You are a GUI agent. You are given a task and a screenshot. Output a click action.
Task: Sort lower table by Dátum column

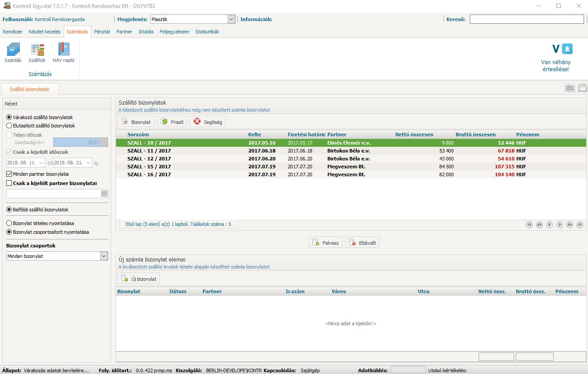tap(184, 291)
